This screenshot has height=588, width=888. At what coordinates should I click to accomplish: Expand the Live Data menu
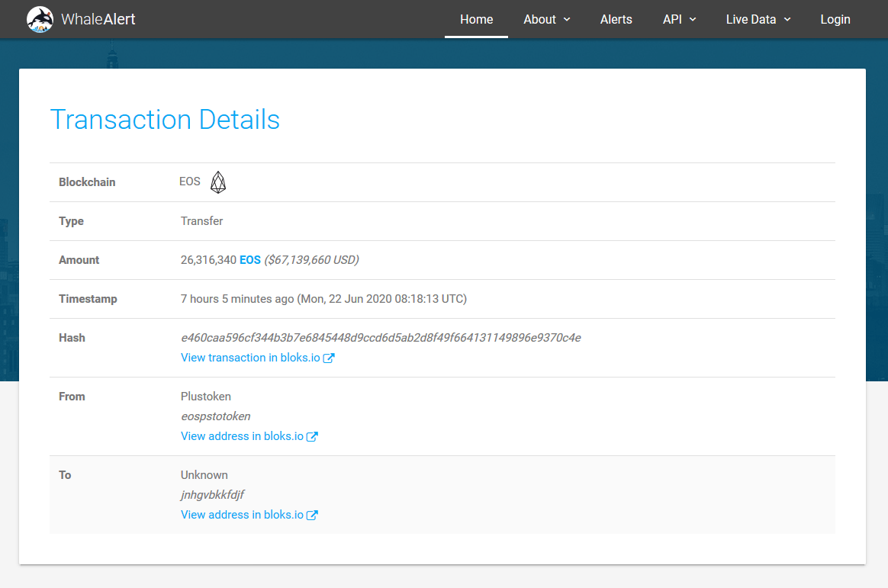[758, 19]
